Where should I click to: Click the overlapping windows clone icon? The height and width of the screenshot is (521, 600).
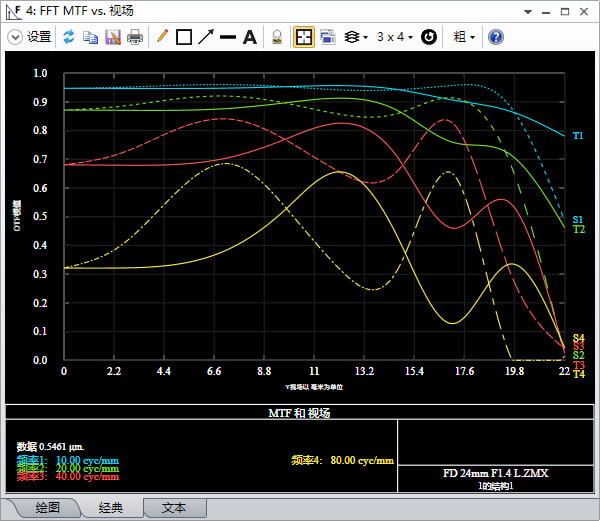point(328,37)
